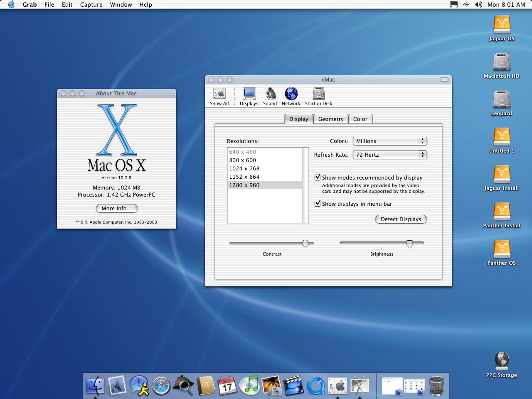Toggle the eMac window toolbar pill button
The height and width of the screenshot is (399, 532).
tap(444, 79)
